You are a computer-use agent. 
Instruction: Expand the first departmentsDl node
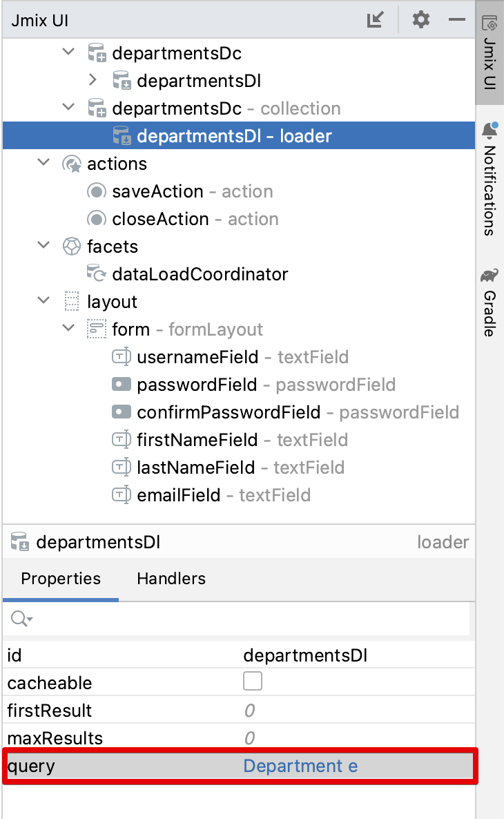94,81
